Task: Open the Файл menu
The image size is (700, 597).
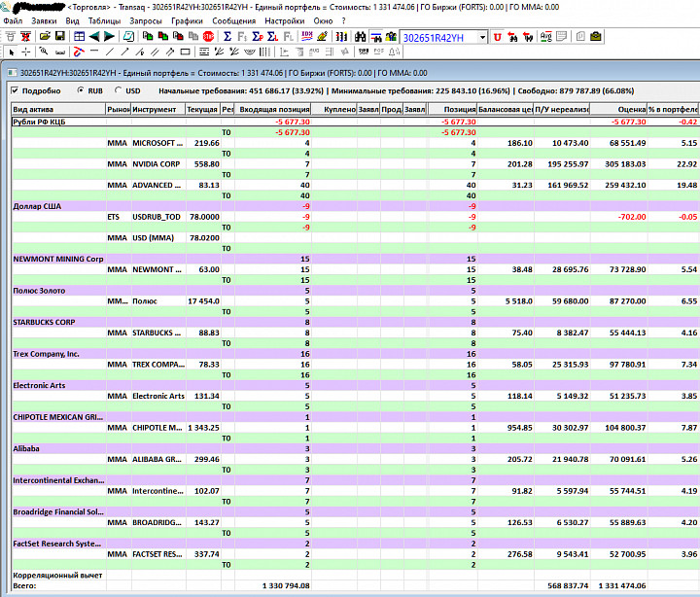Action: (x=13, y=21)
